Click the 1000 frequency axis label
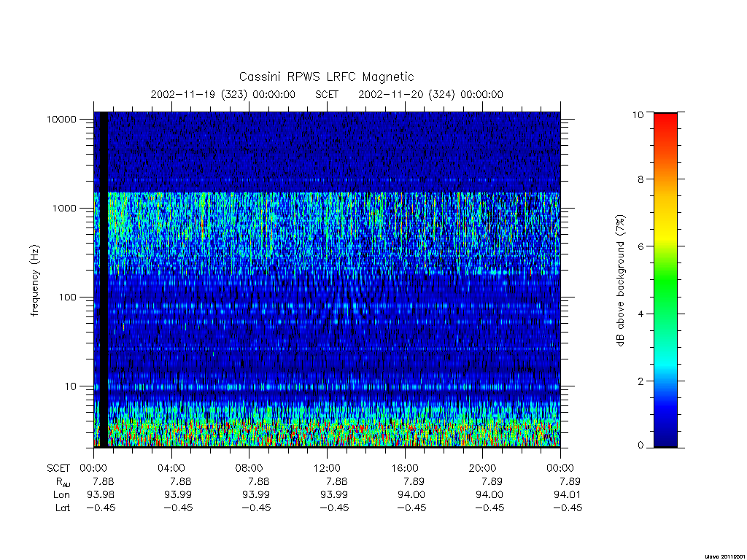This screenshot has width=747, height=560. (64, 208)
